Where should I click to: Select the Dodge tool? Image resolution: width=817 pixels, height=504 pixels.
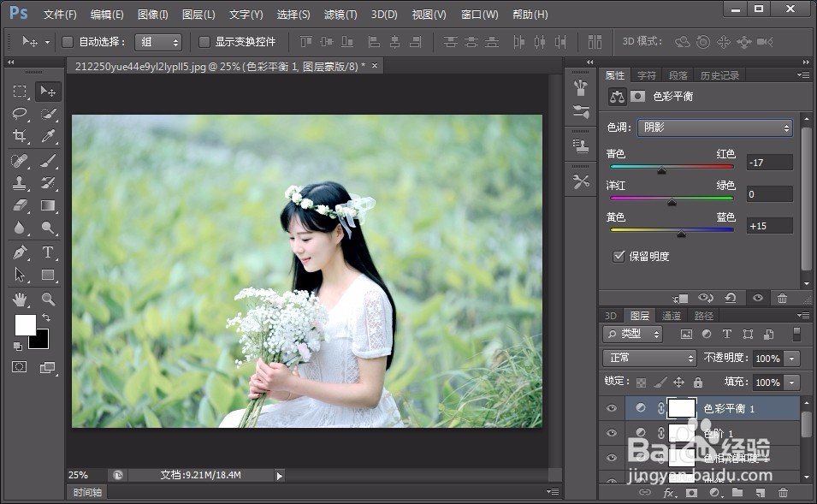[x=48, y=228]
